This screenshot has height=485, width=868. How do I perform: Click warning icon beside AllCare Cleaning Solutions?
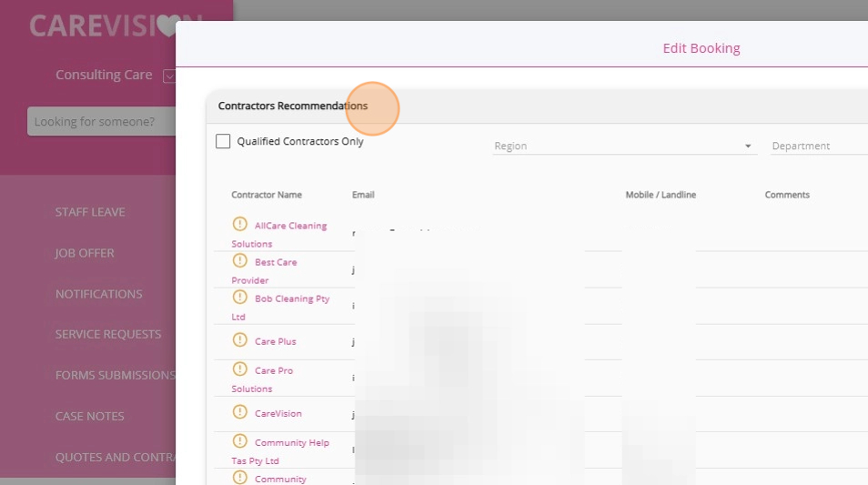click(x=239, y=224)
